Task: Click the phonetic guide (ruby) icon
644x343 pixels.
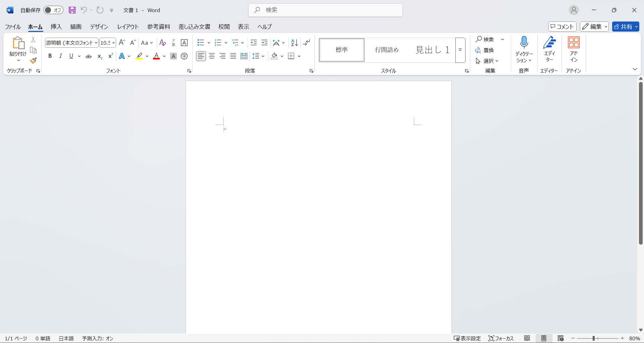Action: click(174, 43)
